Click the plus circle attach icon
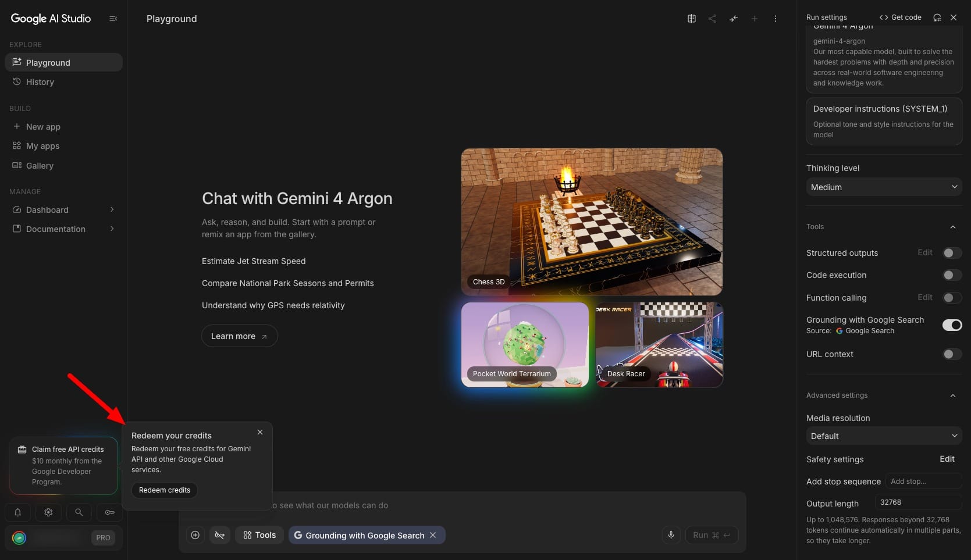 click(195, 535)
